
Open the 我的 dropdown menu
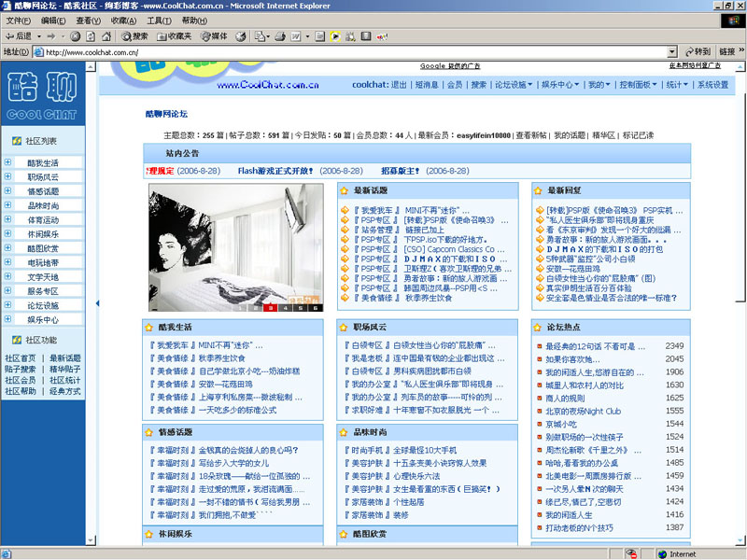[x=599, y=85]
